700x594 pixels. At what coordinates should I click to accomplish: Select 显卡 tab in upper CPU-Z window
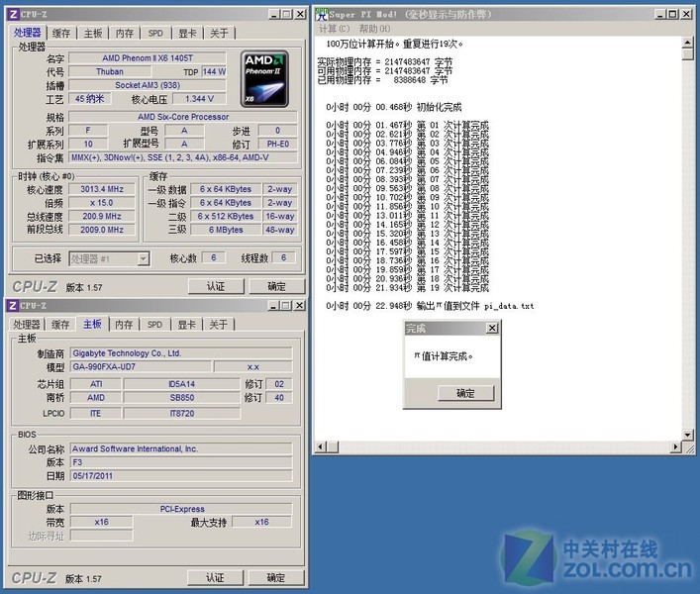click(x=187, y=33)
